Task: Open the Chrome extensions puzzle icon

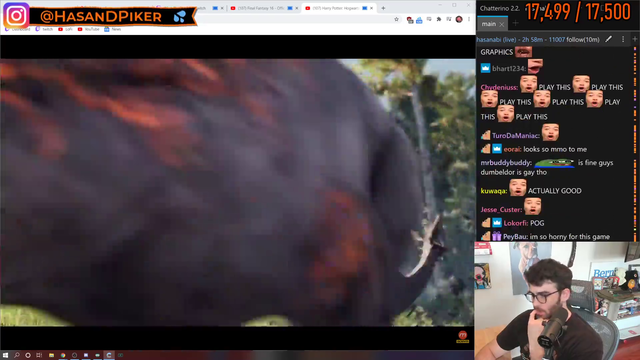Action: pyautogui.click(x=439, y=19)
